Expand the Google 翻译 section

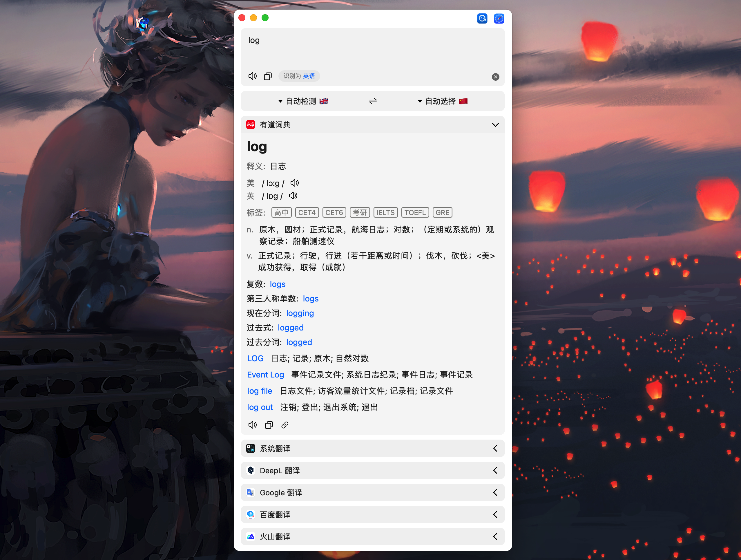(x=495, y=492)
